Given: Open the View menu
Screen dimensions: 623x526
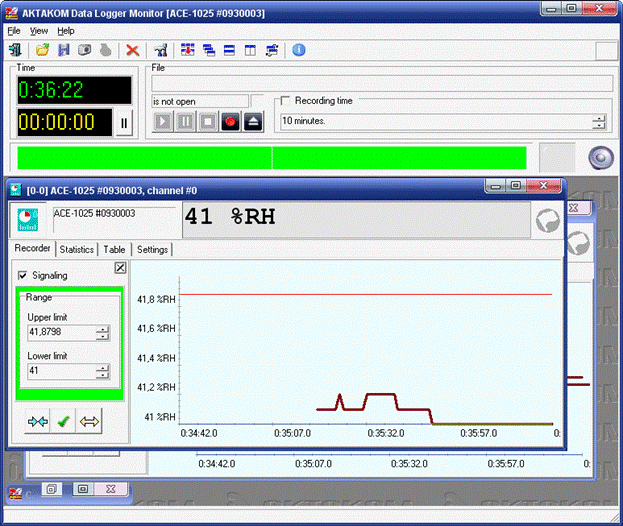Looking at the screenshot, I should [x=39, y=31].
